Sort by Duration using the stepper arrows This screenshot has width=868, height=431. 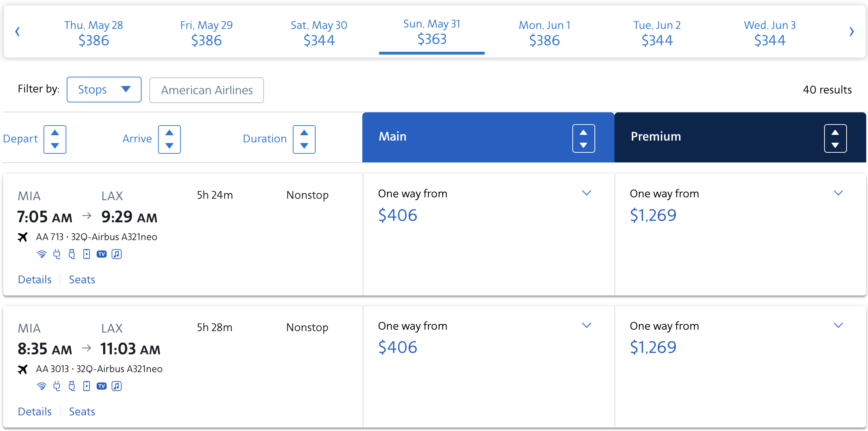click(x=304, y=139)
